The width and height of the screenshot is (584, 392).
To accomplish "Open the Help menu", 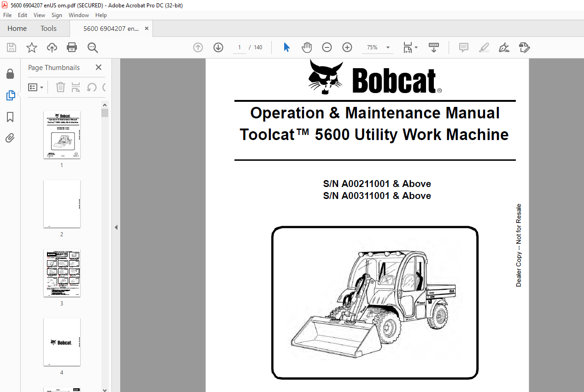I will tap(101, 15).
